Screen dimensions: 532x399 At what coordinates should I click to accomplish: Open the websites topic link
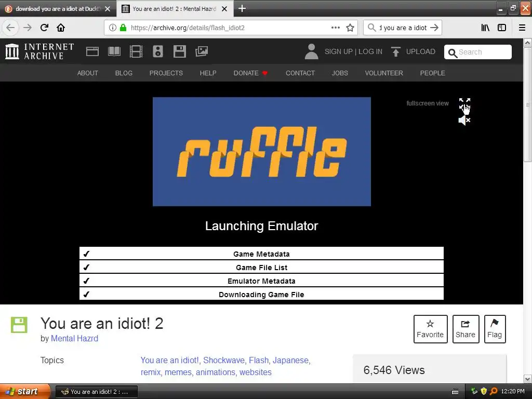point(256,372)
